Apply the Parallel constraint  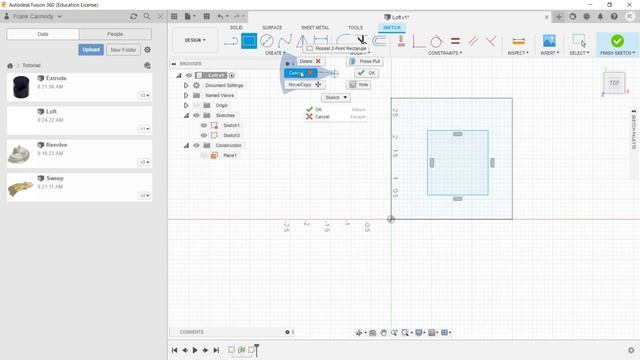click(x=473, y=41)
